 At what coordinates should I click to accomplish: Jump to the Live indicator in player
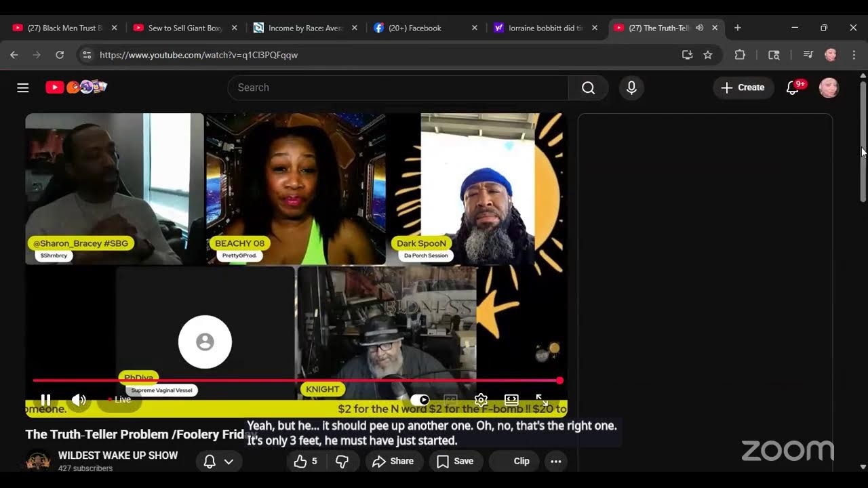tap(120, 400)
